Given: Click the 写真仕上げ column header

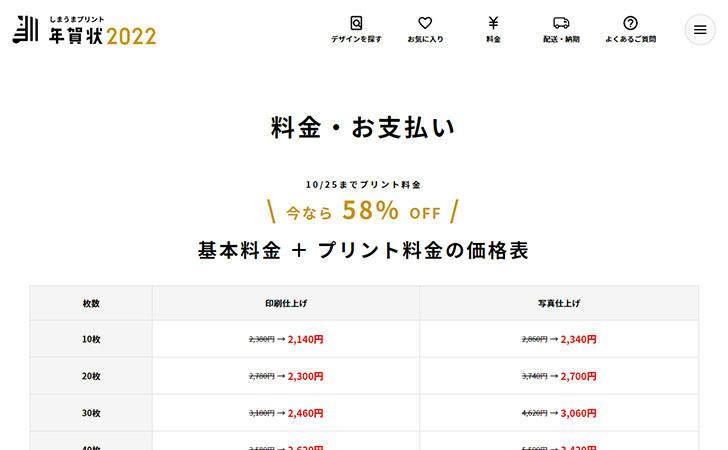Looking at the screenshot, I should [x=558, y=303].
